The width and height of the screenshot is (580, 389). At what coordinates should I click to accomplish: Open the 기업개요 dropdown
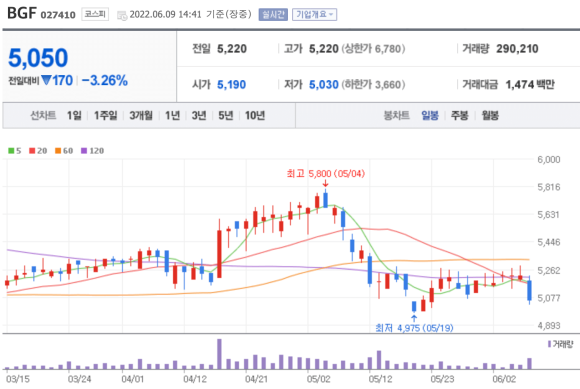(314, 14)
